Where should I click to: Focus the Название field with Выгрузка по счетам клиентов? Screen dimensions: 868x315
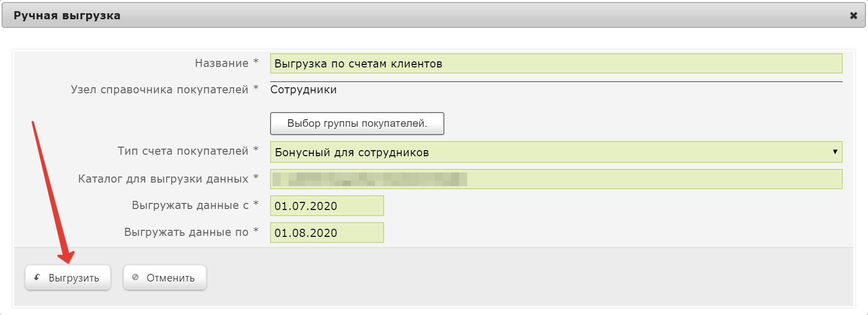click(556, 63)
